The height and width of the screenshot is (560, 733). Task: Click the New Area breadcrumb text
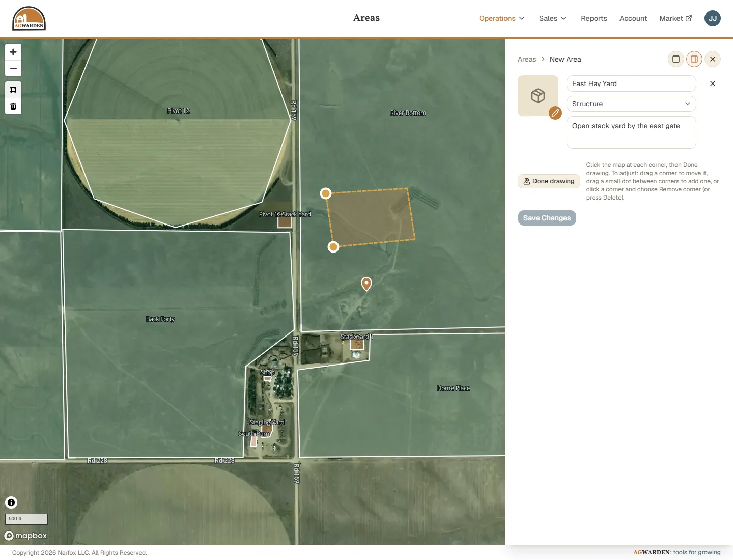565,59
